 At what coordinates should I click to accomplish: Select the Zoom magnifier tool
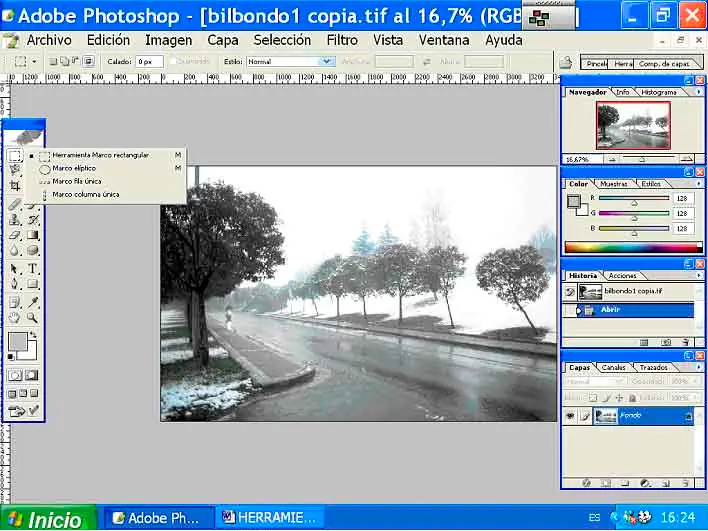(x=33, y=317)
